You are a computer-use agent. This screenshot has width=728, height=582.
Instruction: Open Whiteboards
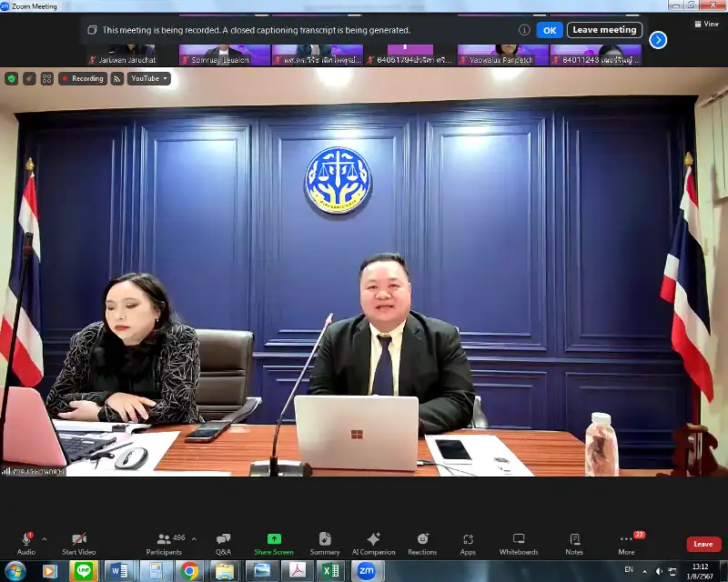(x=519, y=541)
